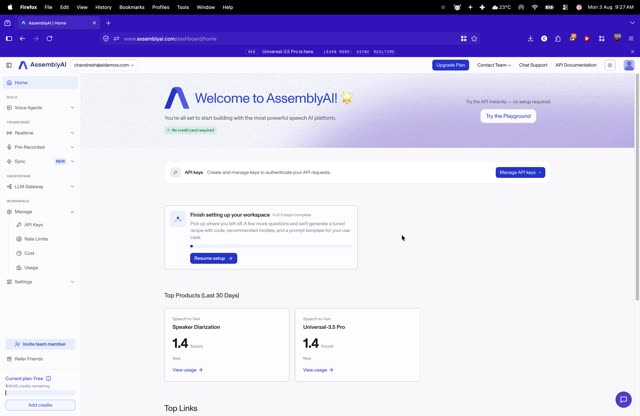640x416 pixels.
Task: Click the Add credits button
Action: (40, 405)
